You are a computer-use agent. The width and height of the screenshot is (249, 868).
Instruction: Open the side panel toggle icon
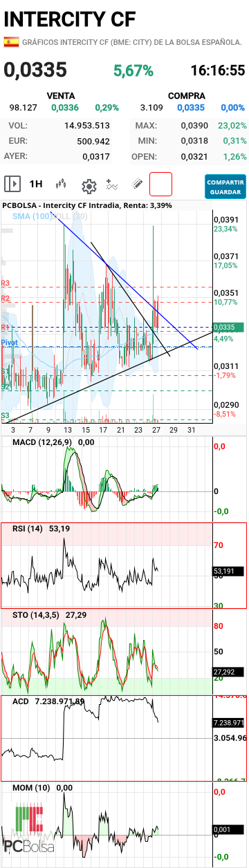[12, 184]
